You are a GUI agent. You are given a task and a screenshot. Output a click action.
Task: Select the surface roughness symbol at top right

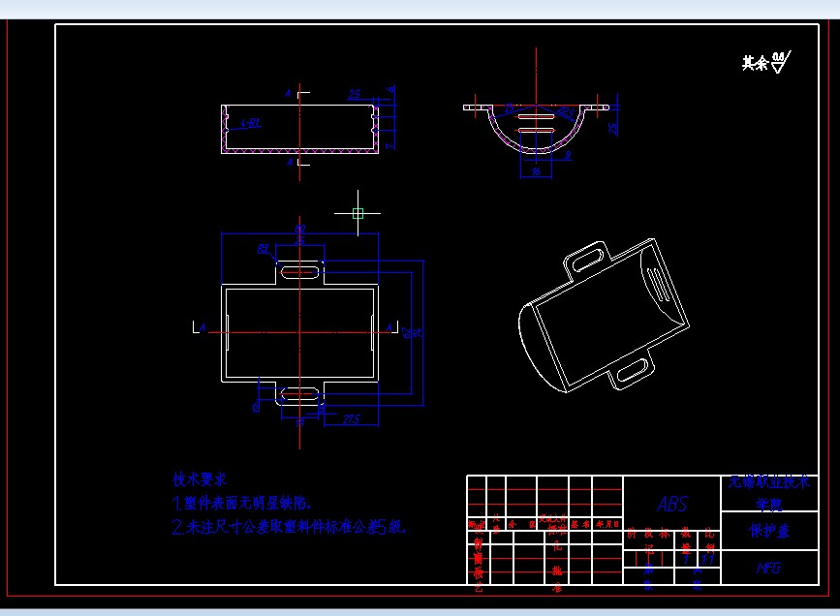[x=780, y=63]
